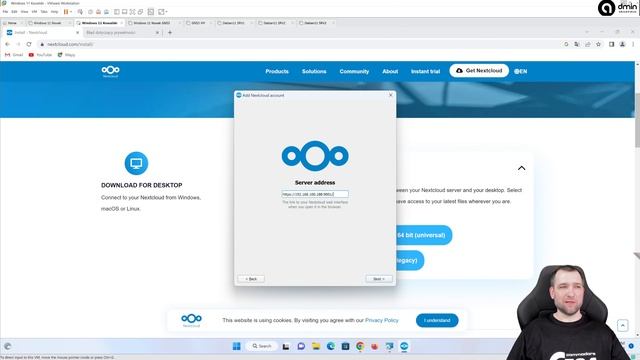This screenshot has width=640, height=360.
Task: Click the Download for Desktop monitor icon
Action: (x=136, y=163)
